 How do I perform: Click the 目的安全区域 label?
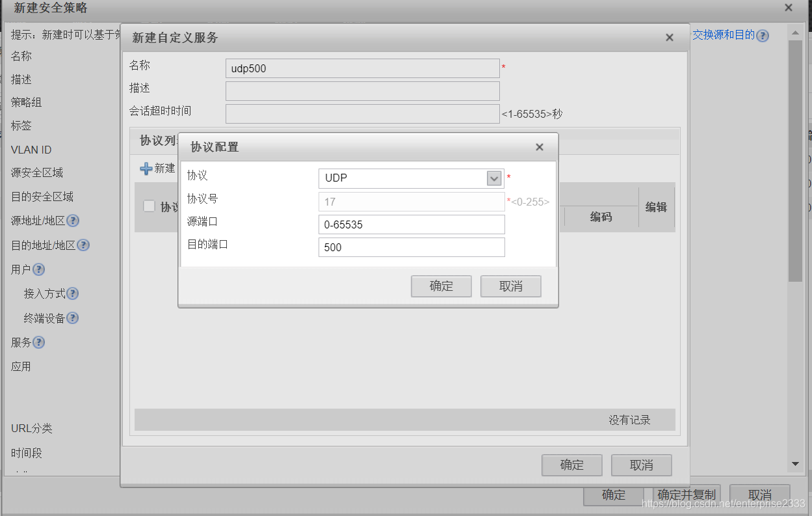pos(42,197)
